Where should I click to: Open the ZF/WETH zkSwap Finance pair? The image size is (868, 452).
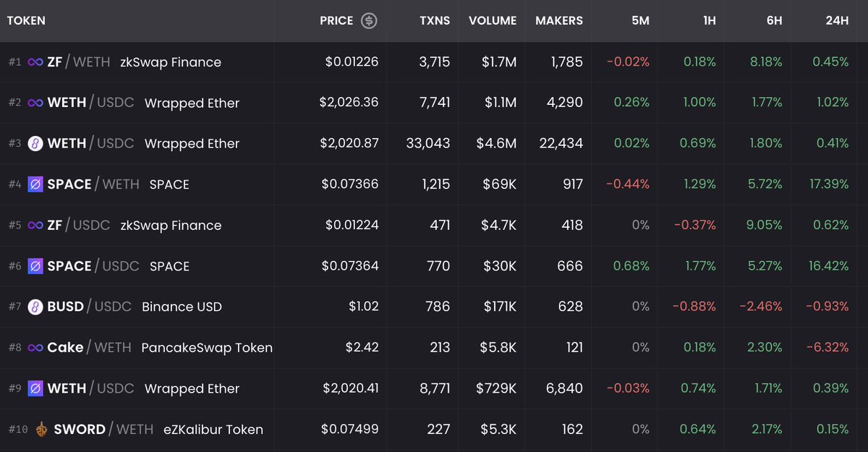[x=434, y=62]
